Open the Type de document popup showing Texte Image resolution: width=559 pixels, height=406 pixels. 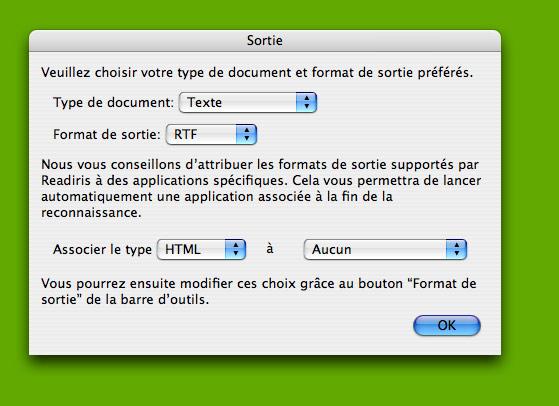click(x=248, y=103)
